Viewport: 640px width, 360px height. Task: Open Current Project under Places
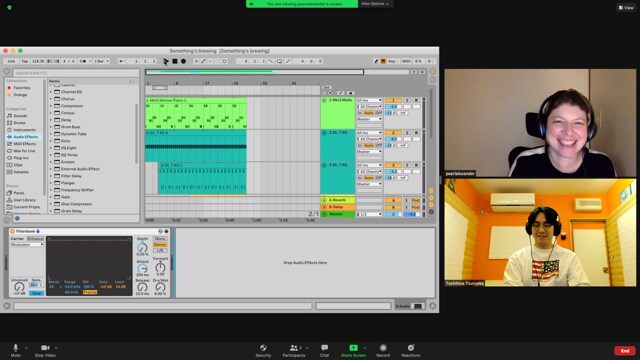point(27,207)
